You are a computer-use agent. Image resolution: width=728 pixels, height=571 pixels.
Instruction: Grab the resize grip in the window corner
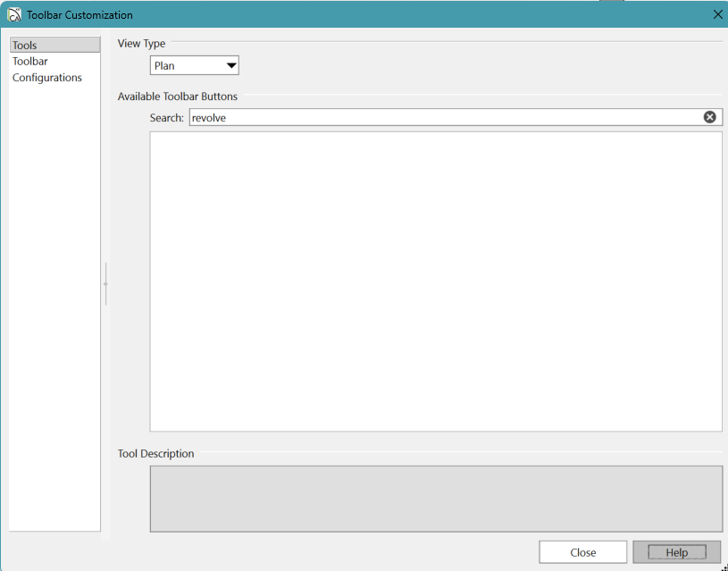pyautogui.click(x=722, y=565)
